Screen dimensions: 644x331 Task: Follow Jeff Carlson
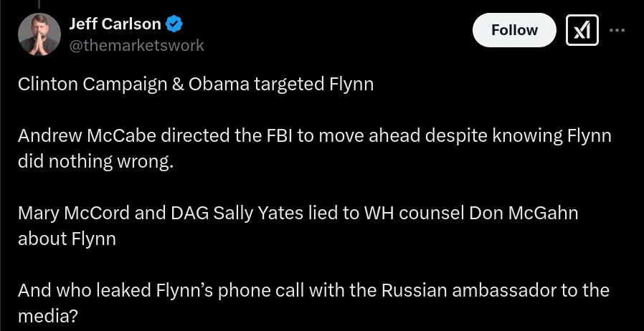click(514, 30)
